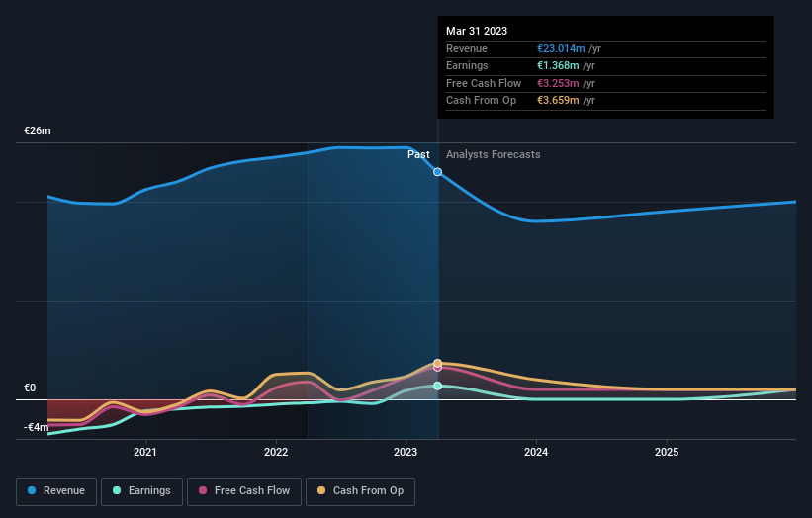
Task: Click the €3.253m free cash flow value
Action: tap(558, 83)
